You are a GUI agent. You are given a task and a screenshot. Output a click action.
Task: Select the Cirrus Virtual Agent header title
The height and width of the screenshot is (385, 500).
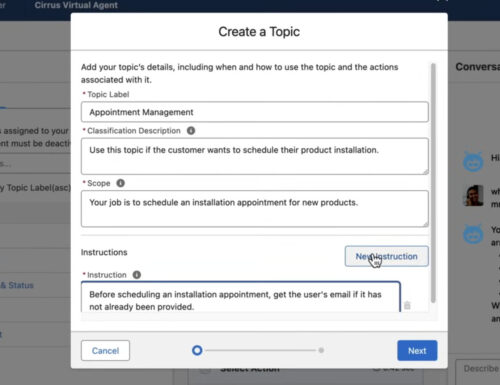76,5
